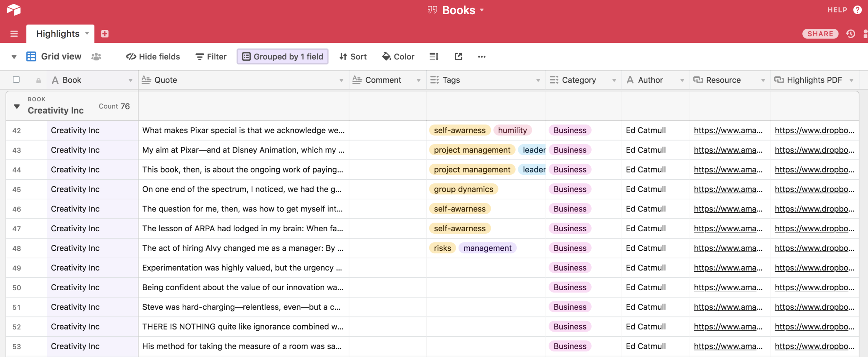Open row 50 Amazon resource link
Image resolution: width=868 pixels, height=357 pixels.
(x=728, y=287)
